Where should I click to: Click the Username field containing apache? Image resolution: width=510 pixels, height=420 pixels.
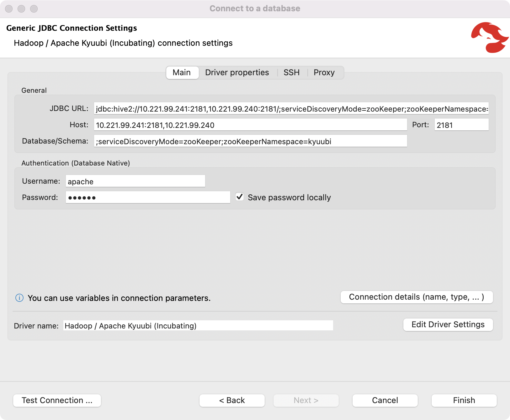click(135, 181)
